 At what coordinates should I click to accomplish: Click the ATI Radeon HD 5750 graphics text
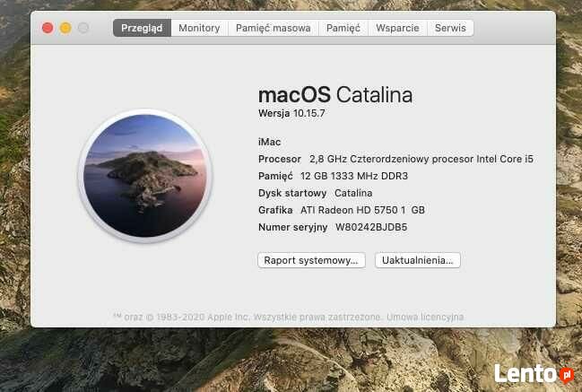[362, 210]
